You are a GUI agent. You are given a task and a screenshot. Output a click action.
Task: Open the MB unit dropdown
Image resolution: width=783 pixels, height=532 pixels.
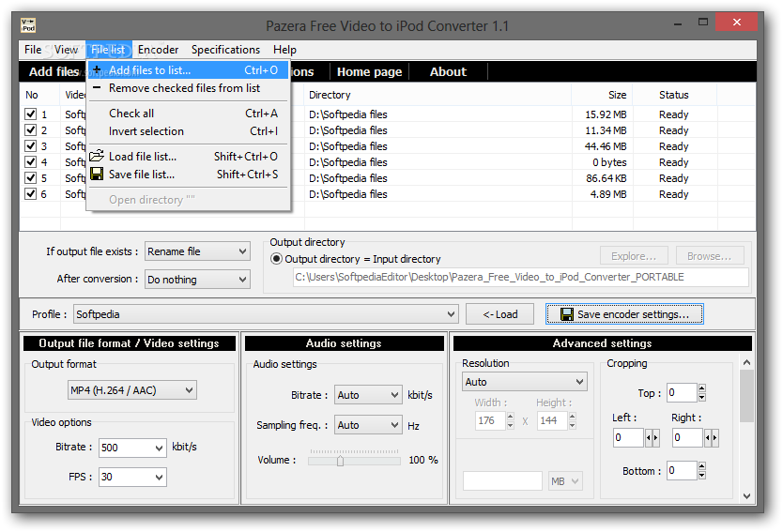pos(565,481)
